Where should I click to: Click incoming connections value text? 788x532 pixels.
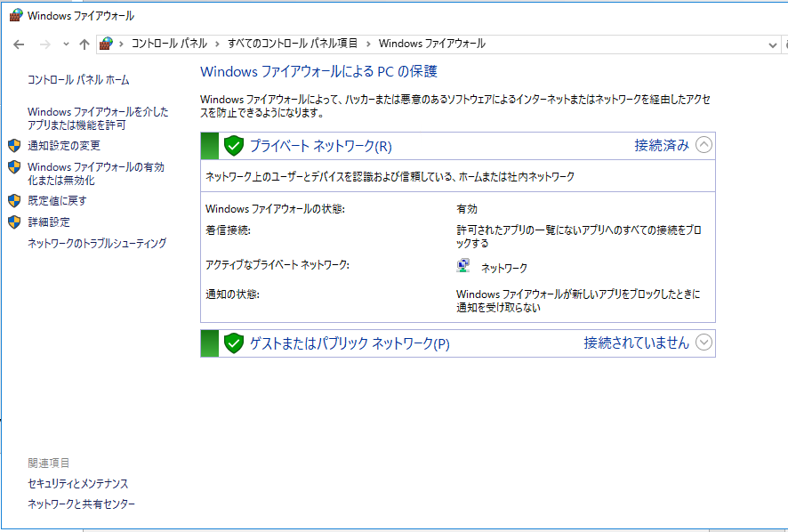pyautogui.click(x=579, y=237)
